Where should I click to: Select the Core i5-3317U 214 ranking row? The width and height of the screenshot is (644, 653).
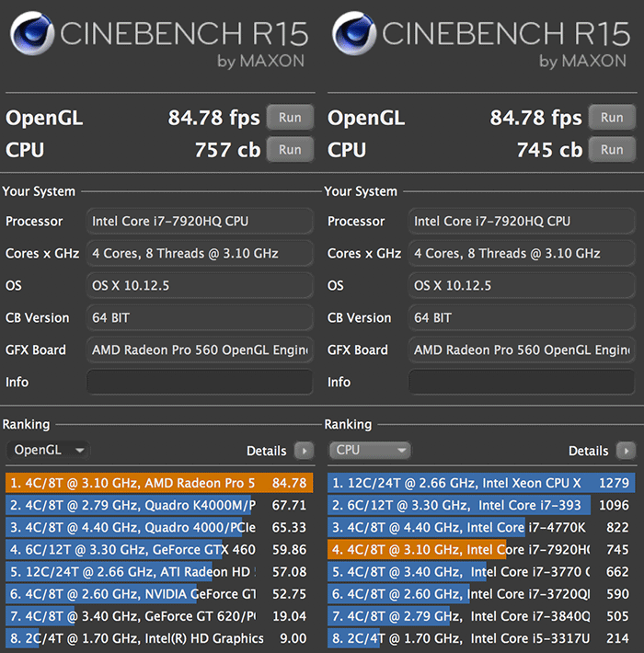481,638
